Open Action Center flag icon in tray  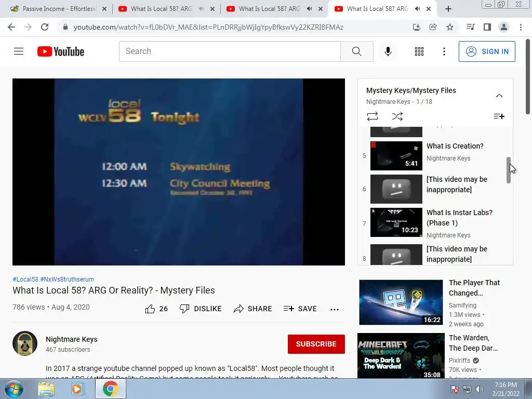455,389
